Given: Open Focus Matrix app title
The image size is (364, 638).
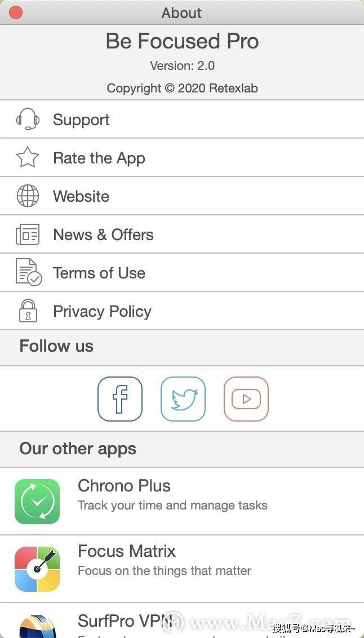Looking at the screenshot, I should click(127, 551).
